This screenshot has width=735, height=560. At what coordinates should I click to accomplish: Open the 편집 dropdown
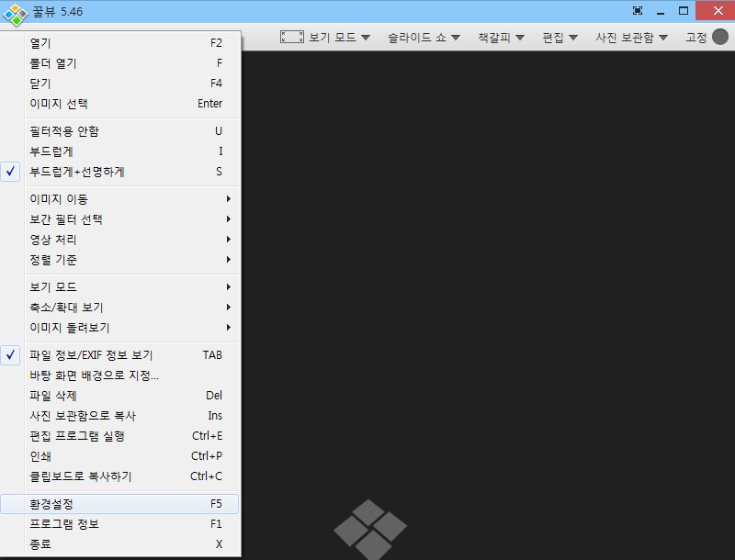[x=560, y=37]
